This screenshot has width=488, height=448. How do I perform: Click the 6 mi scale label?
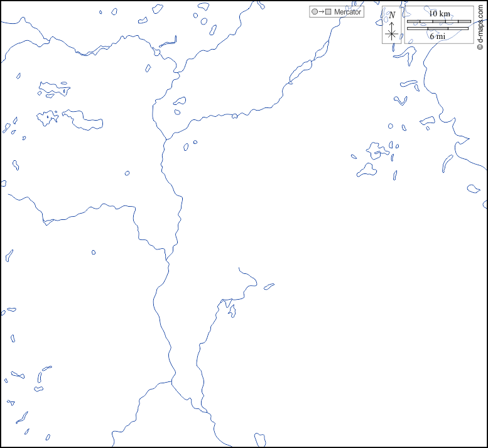click(439, 37)
